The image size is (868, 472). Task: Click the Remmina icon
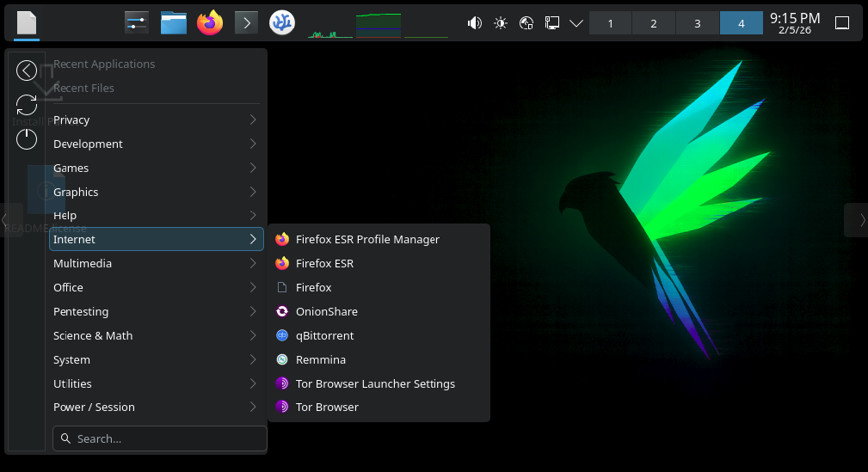pyautogui.click(x=282, y=359)
